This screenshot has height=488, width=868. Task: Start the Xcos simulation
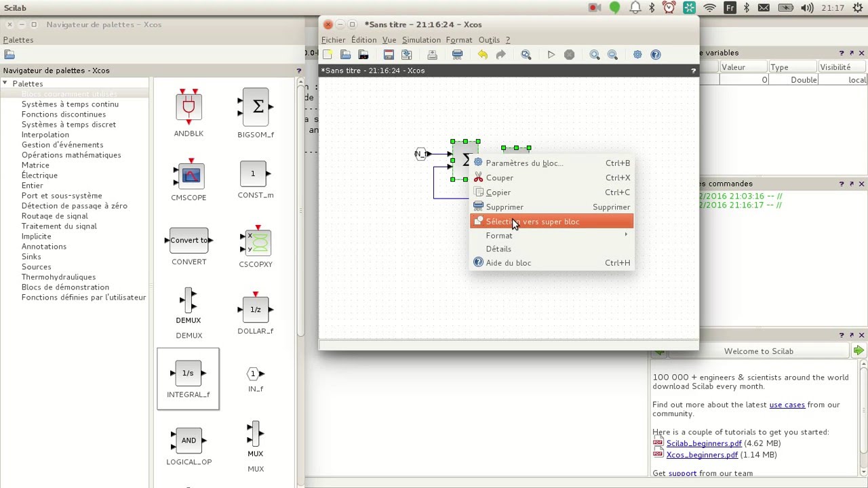coord(551,55)
